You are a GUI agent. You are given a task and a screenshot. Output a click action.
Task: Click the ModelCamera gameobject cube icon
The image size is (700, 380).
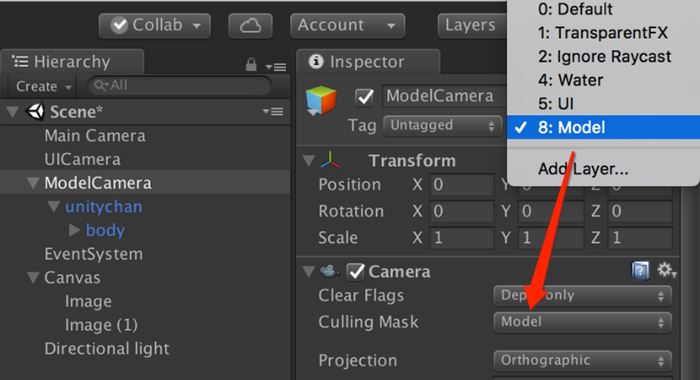click(x=321, y=100)
